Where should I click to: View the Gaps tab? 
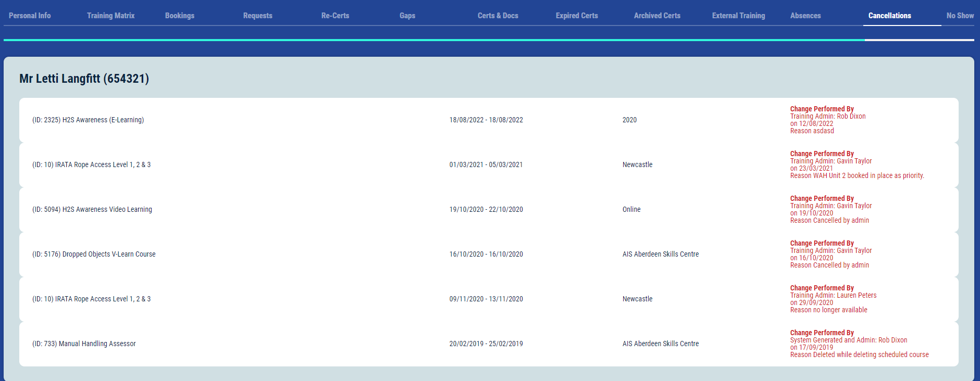pos(407,16)
